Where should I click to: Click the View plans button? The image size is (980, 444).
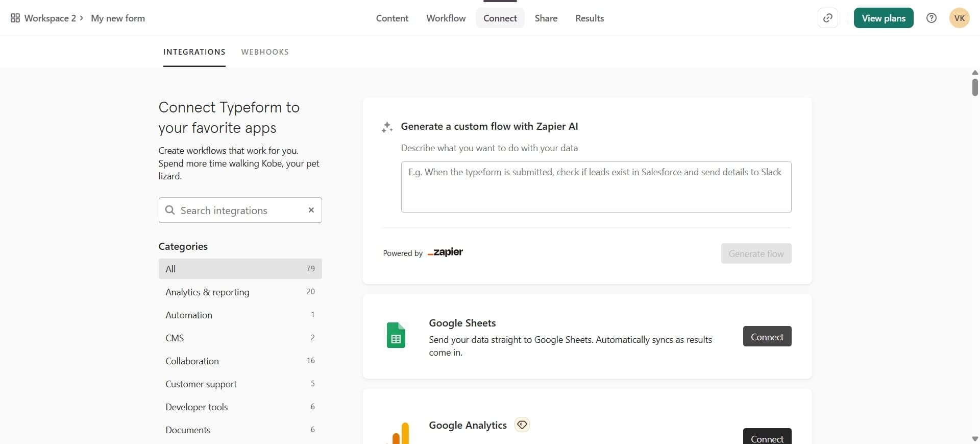884,18
